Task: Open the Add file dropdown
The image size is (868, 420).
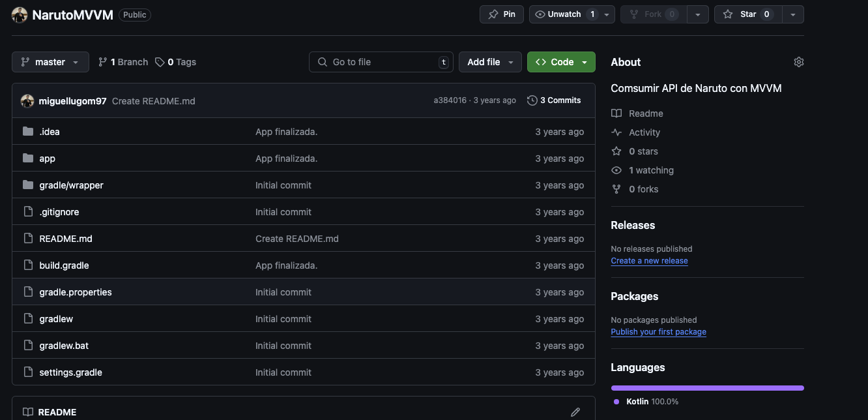Action: click(x=490, y=62)
